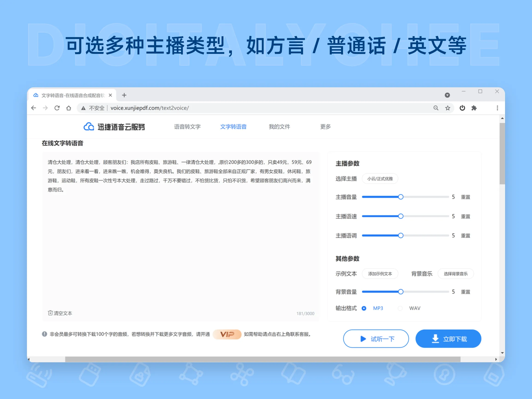The height and width of the screenshot is (399, 532).
Task: Expand the 更多 navigation menu
Action: coord(325,127)
